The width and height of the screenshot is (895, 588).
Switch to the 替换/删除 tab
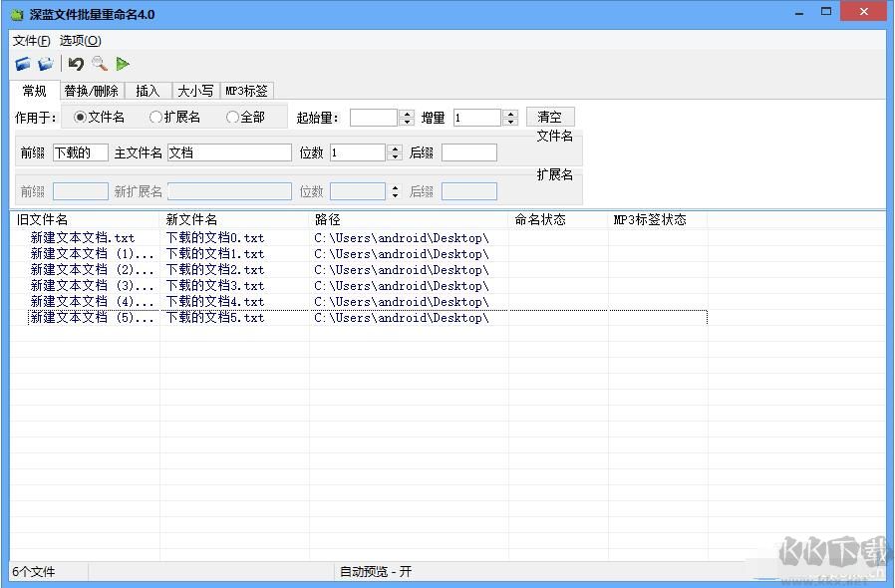tap(92, 91)
